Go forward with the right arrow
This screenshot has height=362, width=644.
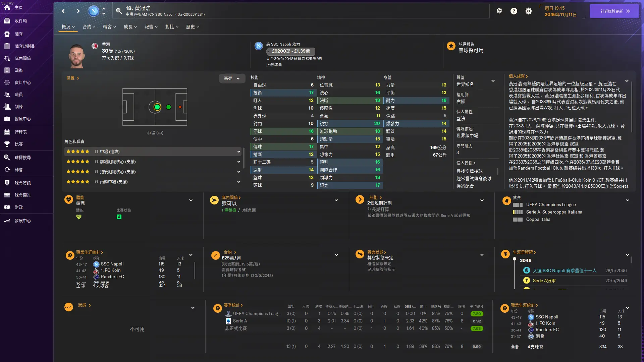point(78,11)
